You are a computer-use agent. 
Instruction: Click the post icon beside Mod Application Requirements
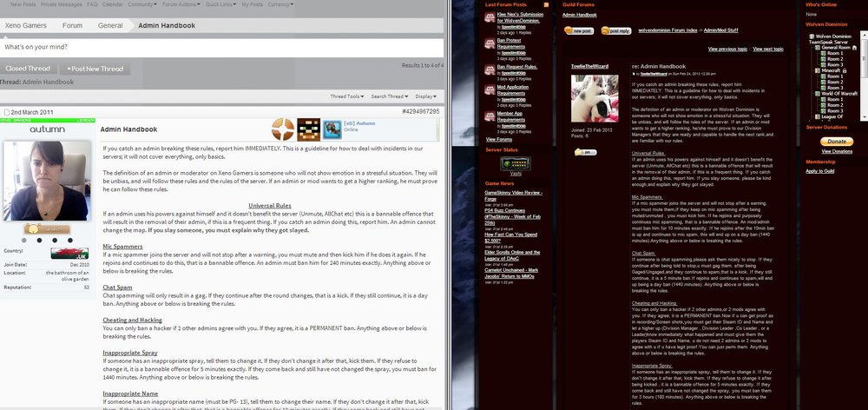click(490, 89)
